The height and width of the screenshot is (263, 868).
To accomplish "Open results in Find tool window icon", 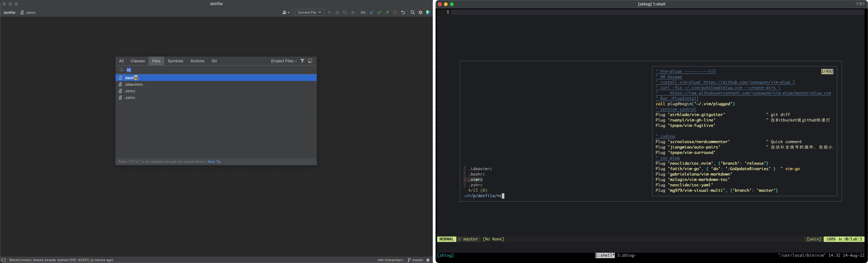I will click(310, 61).
